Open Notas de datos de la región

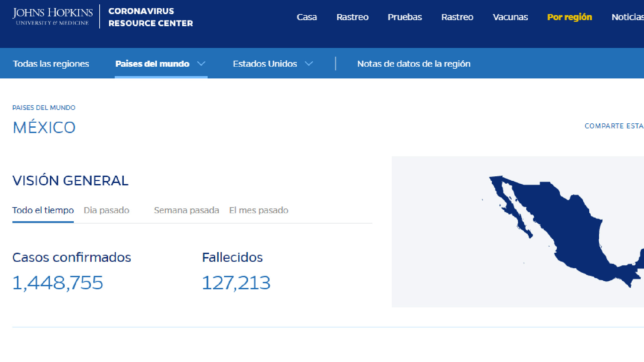point(414,64)
